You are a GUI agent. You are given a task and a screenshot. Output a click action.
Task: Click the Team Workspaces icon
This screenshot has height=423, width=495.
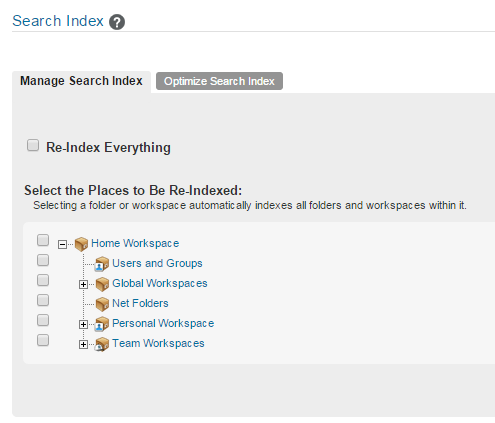pos(102,344)
